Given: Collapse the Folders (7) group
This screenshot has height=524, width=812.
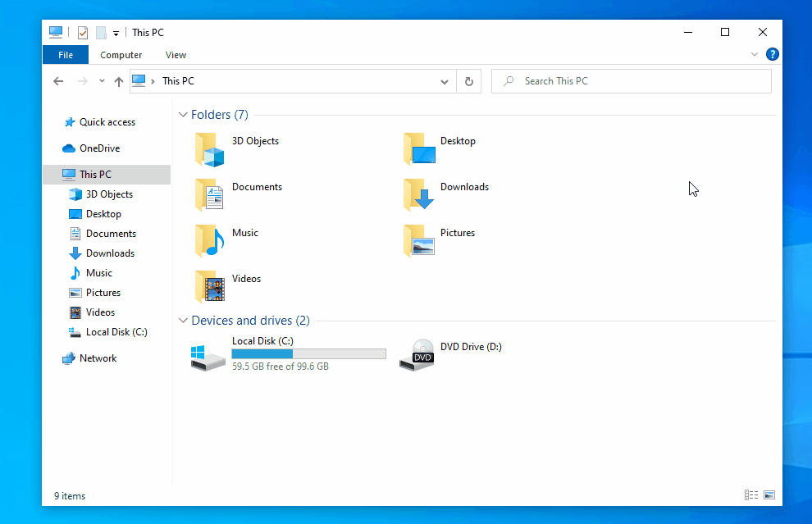Looking at the screenshot, I should [182, 115].
